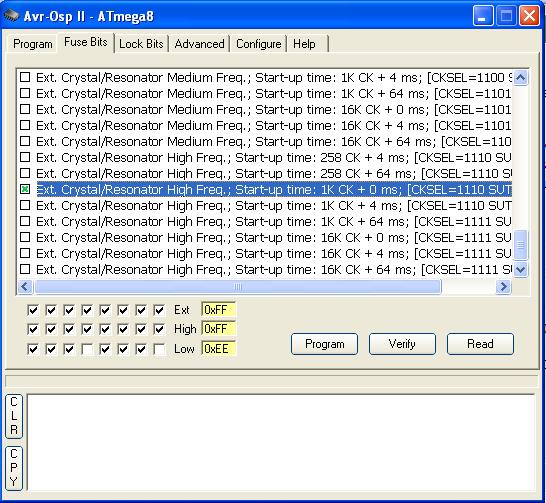Image resolution: width=546 pixels, height=503 pixels.
Task: Toggle first bit checkbox in Ext row
Action: [x=33, y=310]
